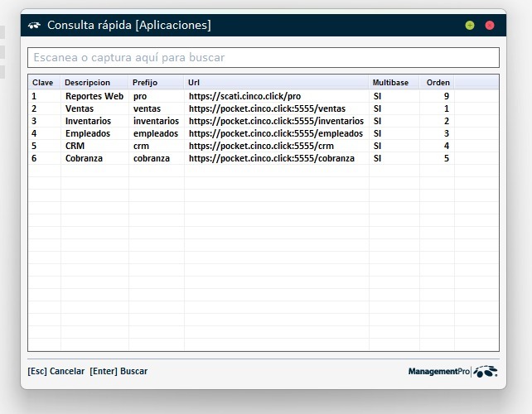This screenshot has height=414, width=532.
Task: Sort by the Descripcion column header
Action: click(x=87, y=83)
